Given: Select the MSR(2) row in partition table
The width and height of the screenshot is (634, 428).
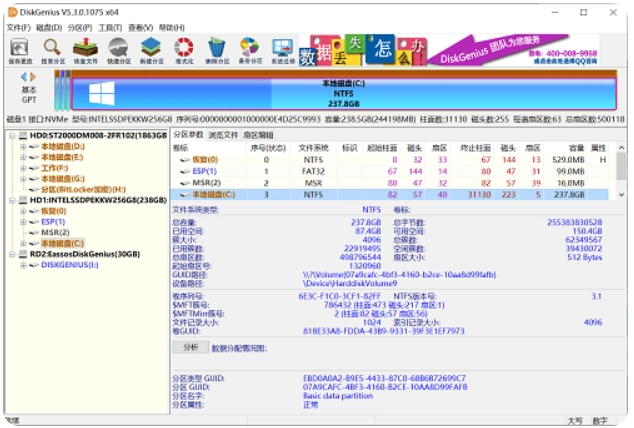Looking at the screenshot, I should [206, 183].
